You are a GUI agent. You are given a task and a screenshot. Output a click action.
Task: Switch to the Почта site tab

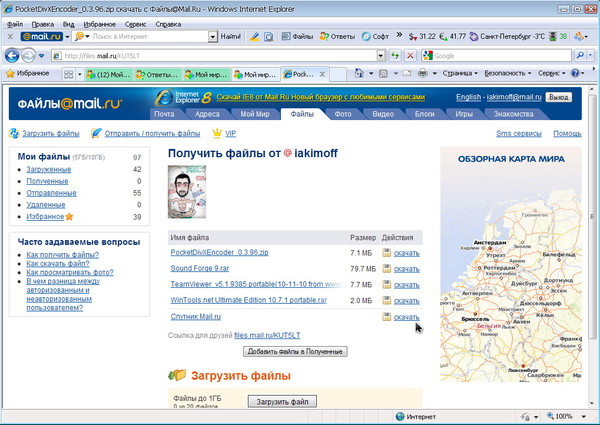coord(164,114)
